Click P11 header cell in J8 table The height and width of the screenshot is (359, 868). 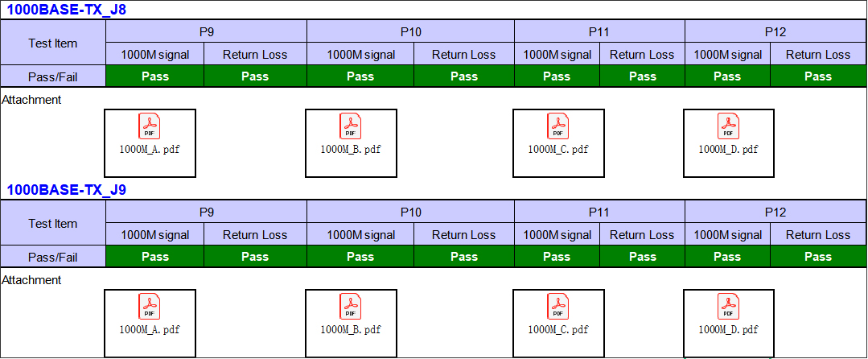pyautogui.click(x=599, y=32)
